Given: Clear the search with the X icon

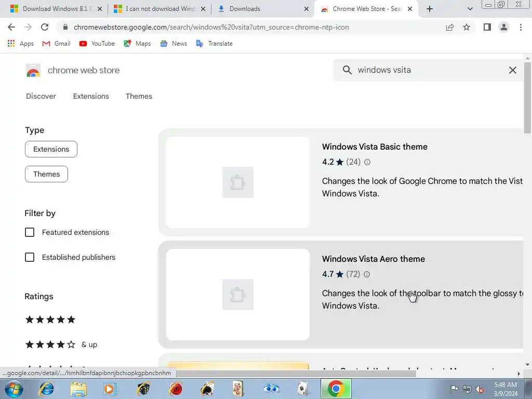Looking at the screenshot, I should click(x=513, y=70).
